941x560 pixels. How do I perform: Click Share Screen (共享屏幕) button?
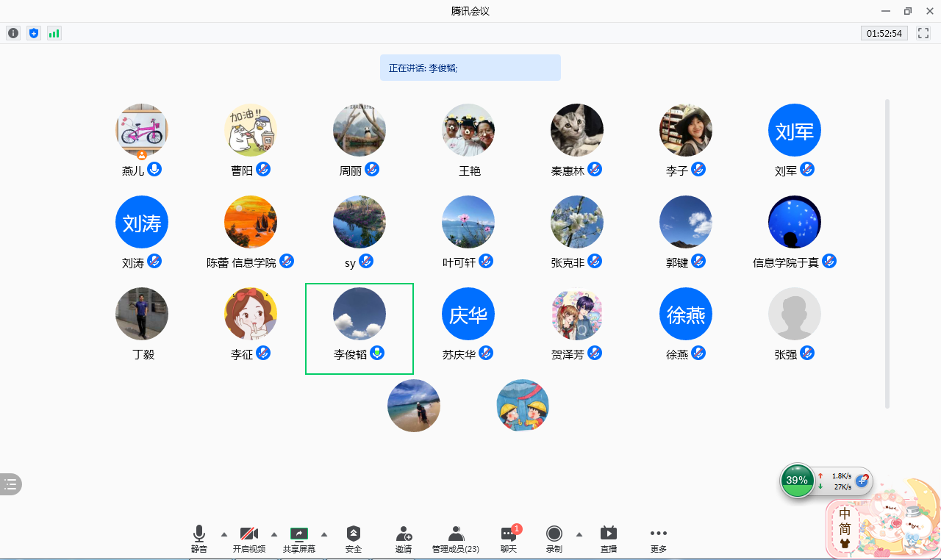tap(299, 539)
